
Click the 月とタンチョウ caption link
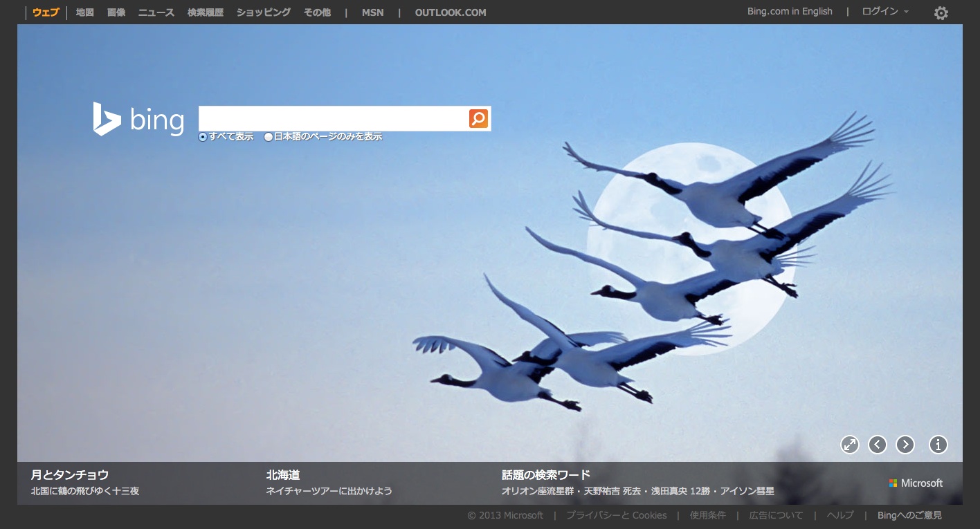[70, 475]
